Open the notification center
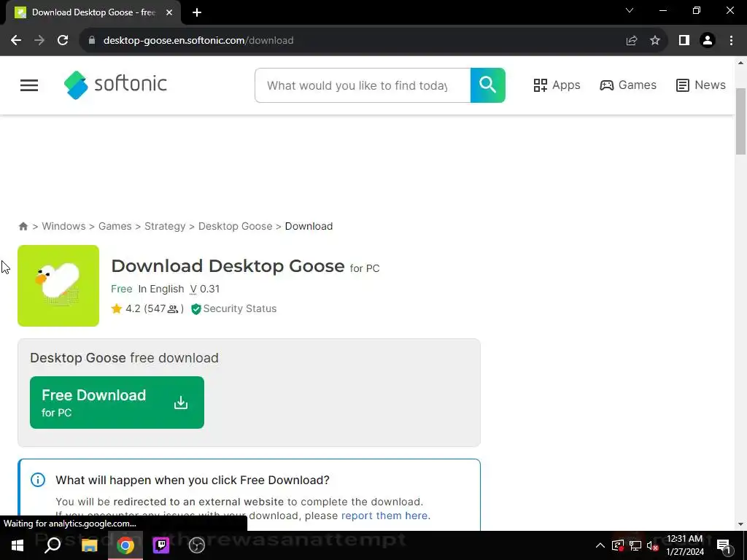 click(724, 545)
